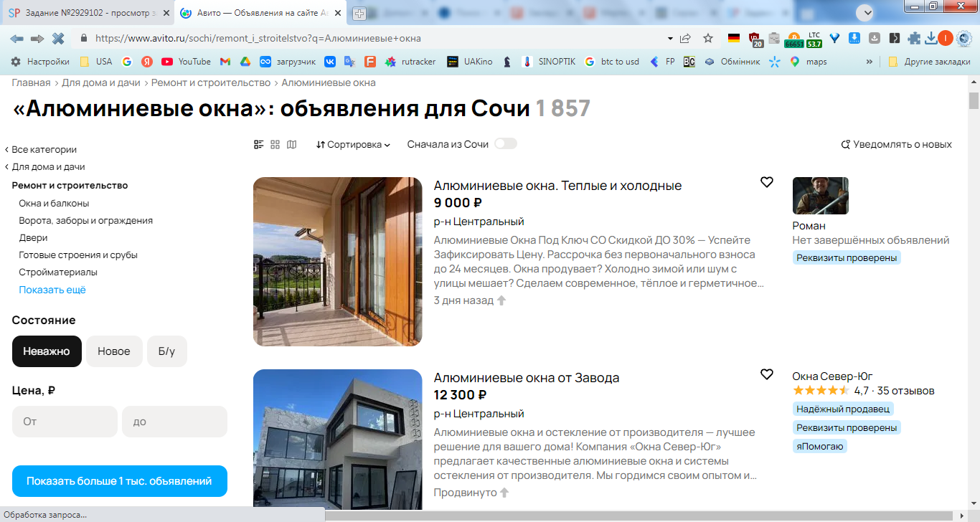Open tab search chevron button
The width and height of the screenshot is (980, 522).
tap(867, 12)
